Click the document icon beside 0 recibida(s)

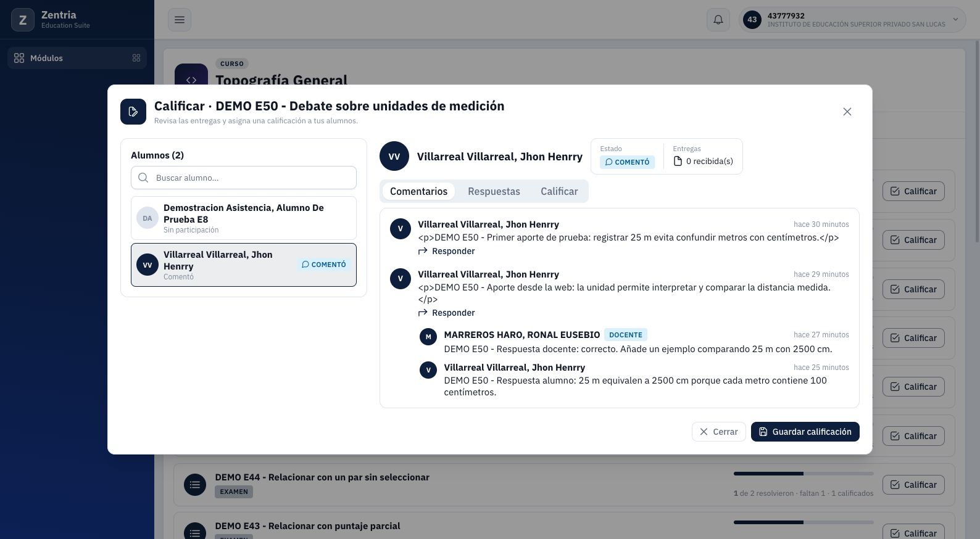pyautogui.click(x=678, y=161)
